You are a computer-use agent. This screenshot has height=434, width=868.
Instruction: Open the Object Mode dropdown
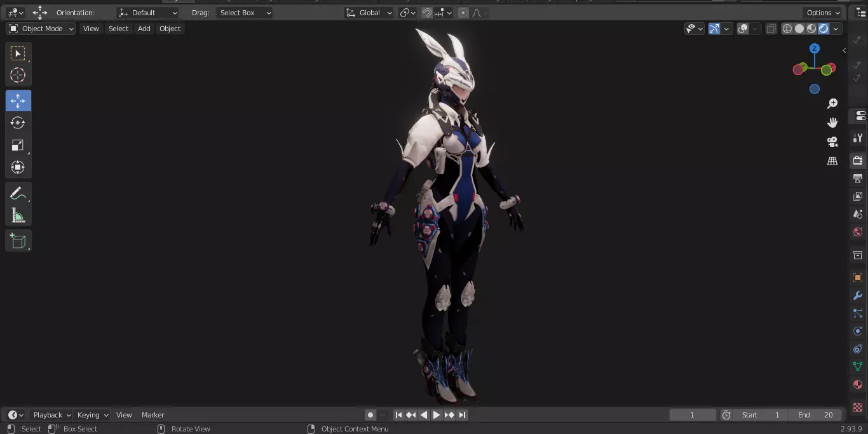click(41, 29)
